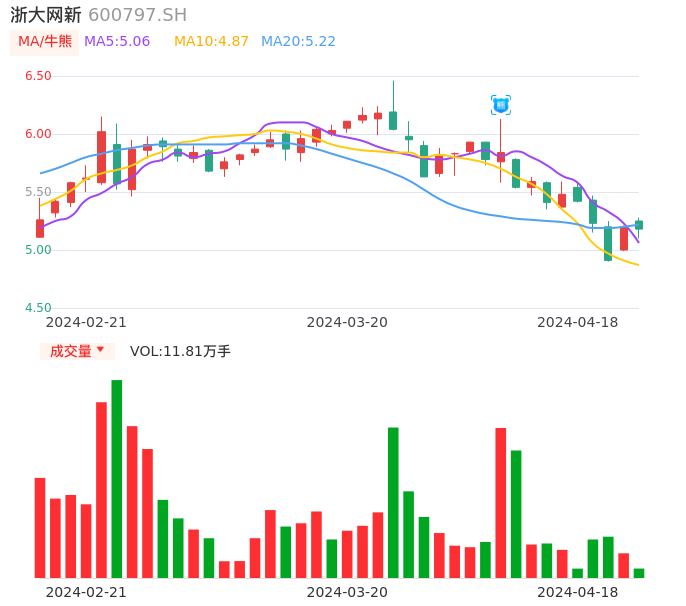
Task: Open the MA/牛熊 indicator selector
Action: pyautogui.click(x=45, y=42)
